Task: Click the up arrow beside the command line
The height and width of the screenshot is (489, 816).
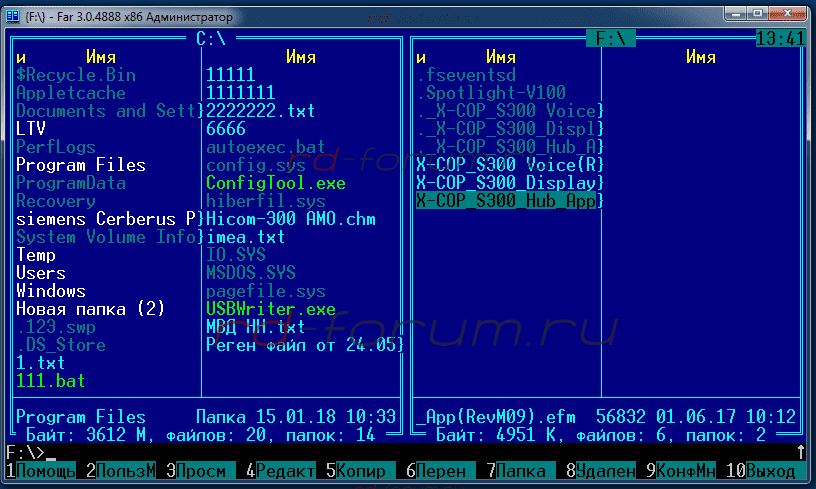Action: coord(800,452)
